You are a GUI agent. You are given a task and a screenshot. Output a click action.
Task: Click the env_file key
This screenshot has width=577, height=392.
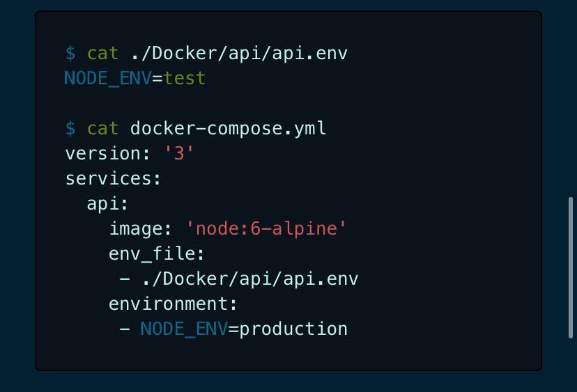tap(156, 253)
